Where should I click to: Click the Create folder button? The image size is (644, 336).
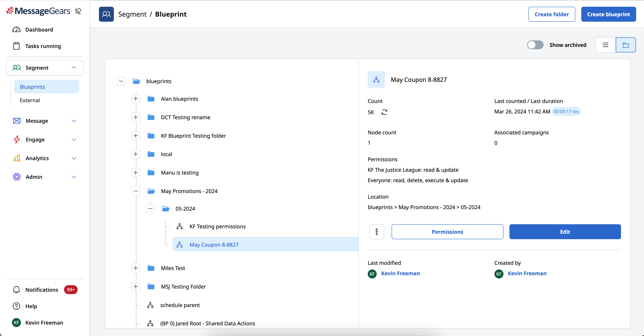(x=551, y=14)
